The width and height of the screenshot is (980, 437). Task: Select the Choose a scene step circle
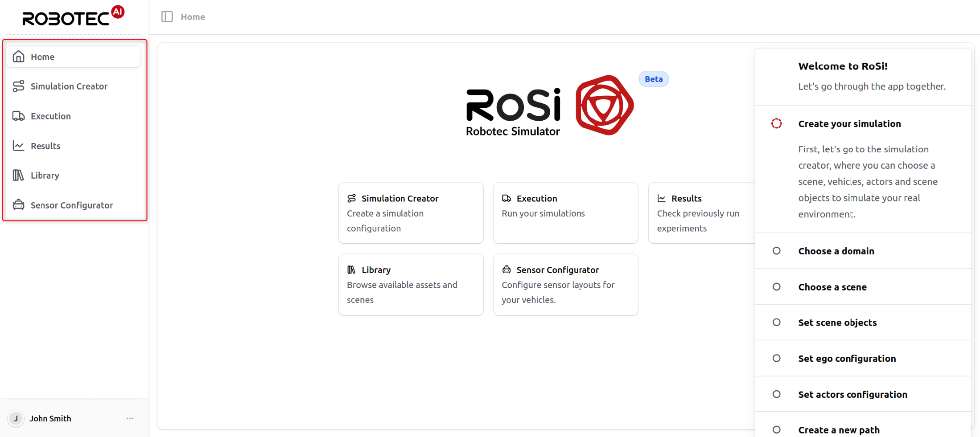(x=777, y=287)
